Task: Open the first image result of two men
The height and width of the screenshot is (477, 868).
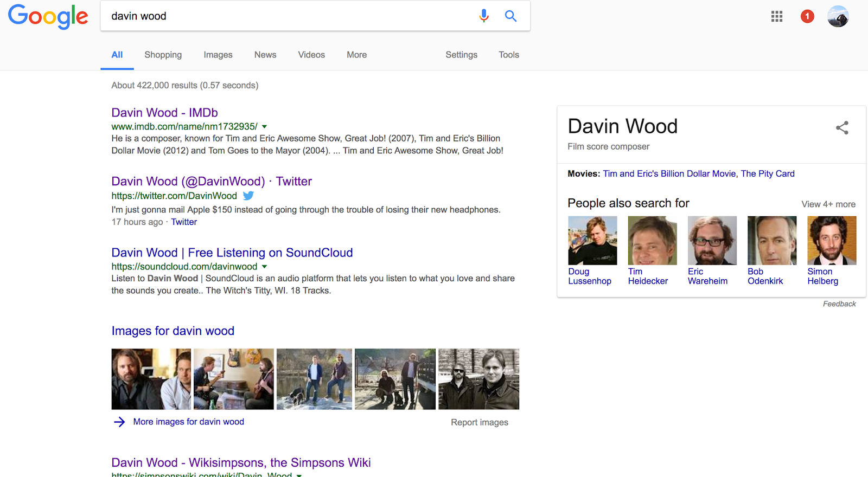Action: coord(151,379)
